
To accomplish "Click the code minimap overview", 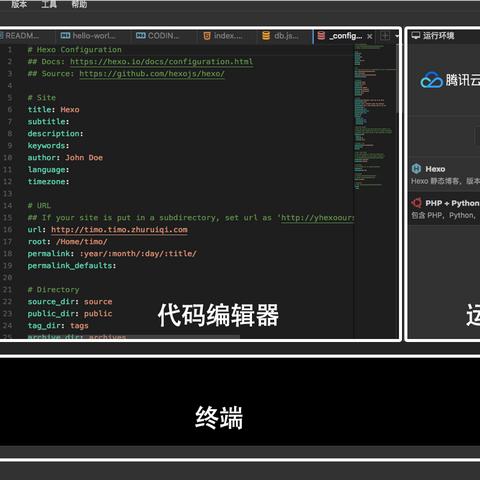I will (x=375, y=117).
